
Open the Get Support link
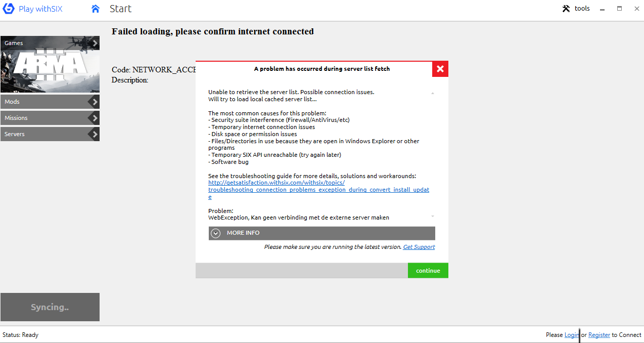tap(419, 247)
